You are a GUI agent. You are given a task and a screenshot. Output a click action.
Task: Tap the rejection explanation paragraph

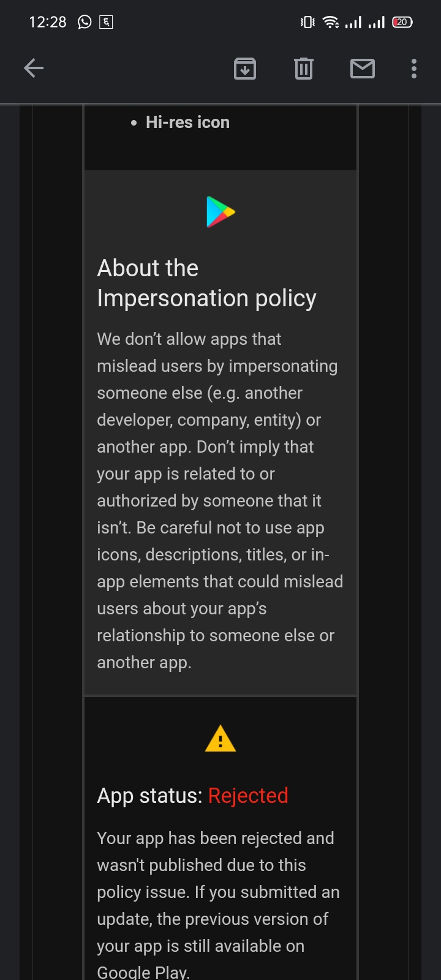click(x=218, y=905)
